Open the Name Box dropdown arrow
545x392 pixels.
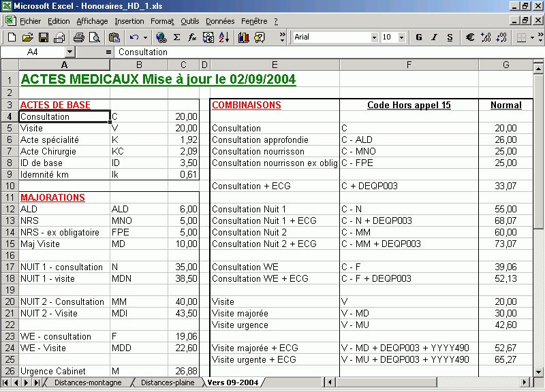[x=70, y=52]
